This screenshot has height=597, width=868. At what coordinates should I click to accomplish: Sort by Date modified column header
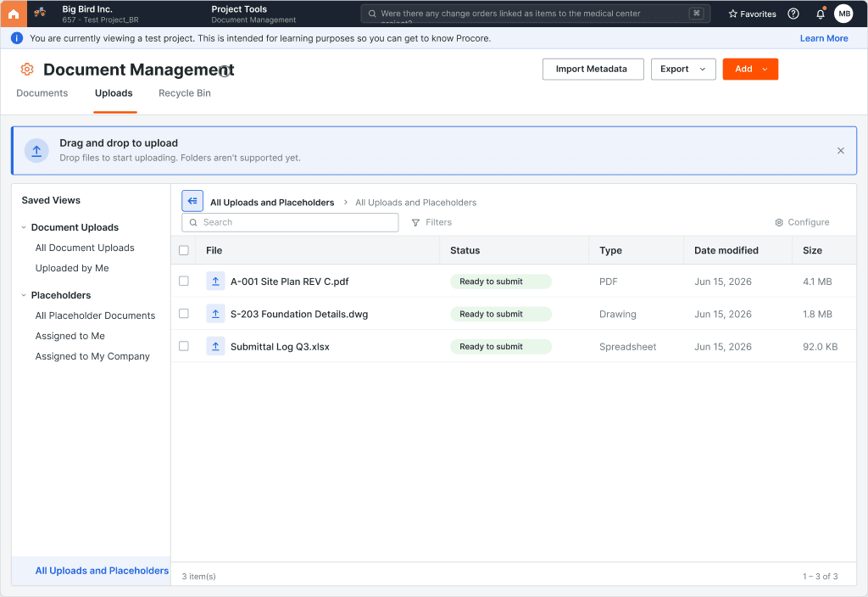click(726, 251)
